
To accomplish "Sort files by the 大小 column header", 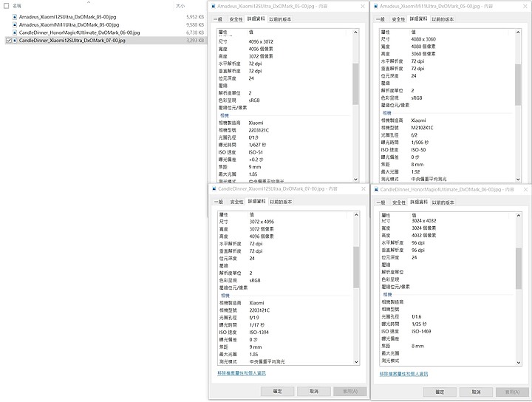I will pyautogui.click(x=180, y=6).
